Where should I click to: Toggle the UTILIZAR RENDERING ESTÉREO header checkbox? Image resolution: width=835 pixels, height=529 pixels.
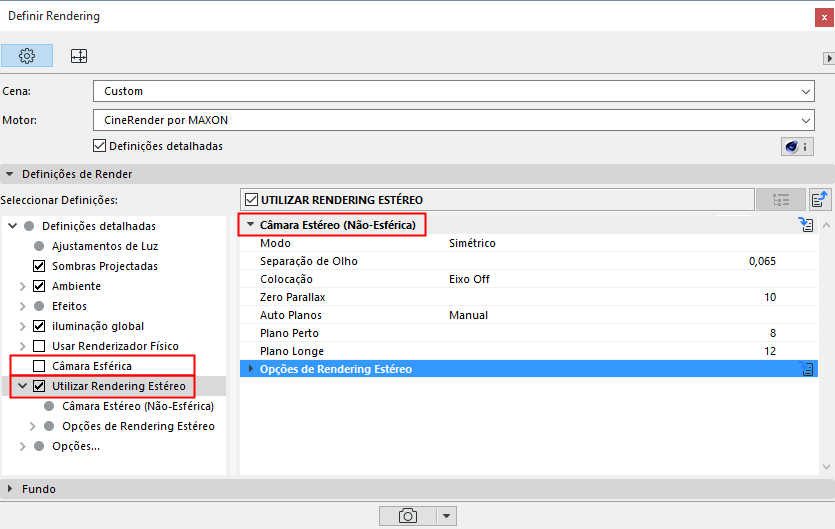pos(251,200)
